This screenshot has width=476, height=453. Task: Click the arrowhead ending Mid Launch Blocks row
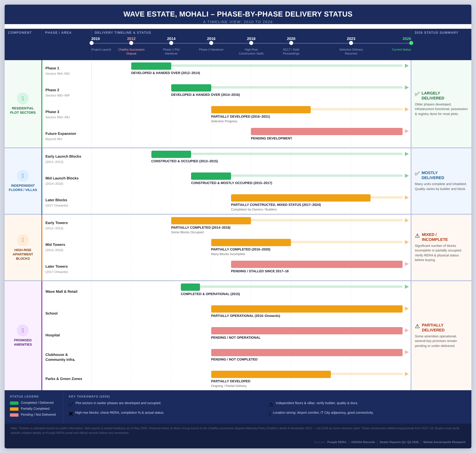tap(407, 176)
